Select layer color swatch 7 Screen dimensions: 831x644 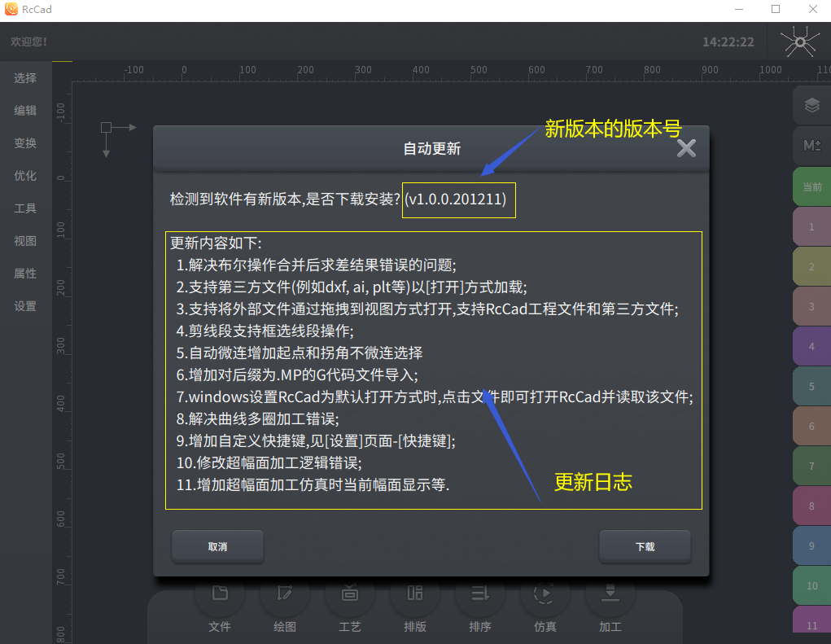[812, 466]
